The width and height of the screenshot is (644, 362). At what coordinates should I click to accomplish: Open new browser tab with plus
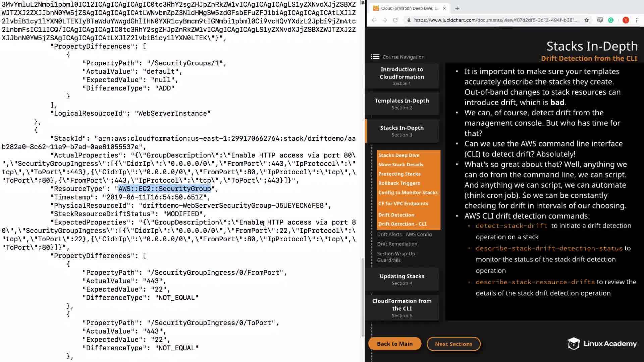coord(457,8)
